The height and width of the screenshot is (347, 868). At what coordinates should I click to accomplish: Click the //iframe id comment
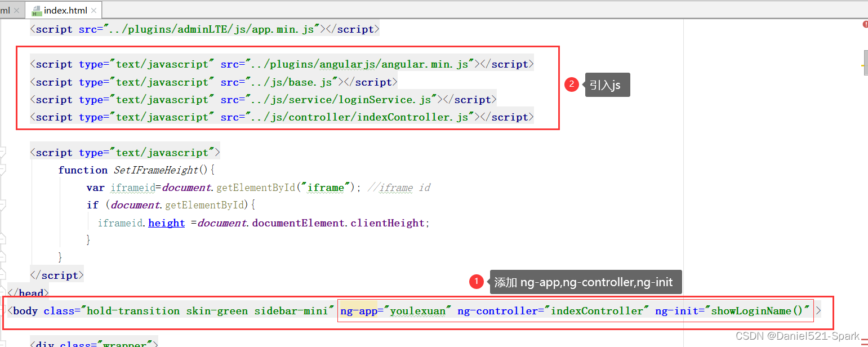point(399,188)
